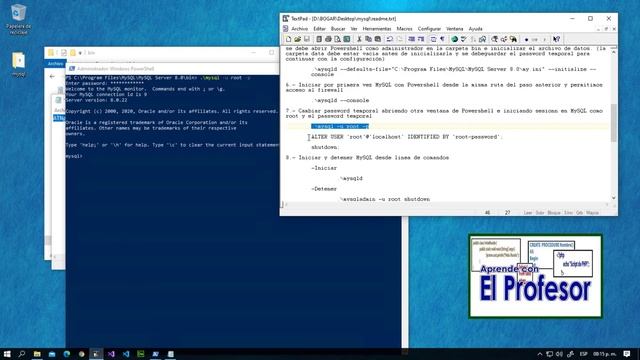Click the Aprende con El Profesor logo
The height and width of the screenshot is (360, 640).
pyautogui.click(x=536, y=276)
